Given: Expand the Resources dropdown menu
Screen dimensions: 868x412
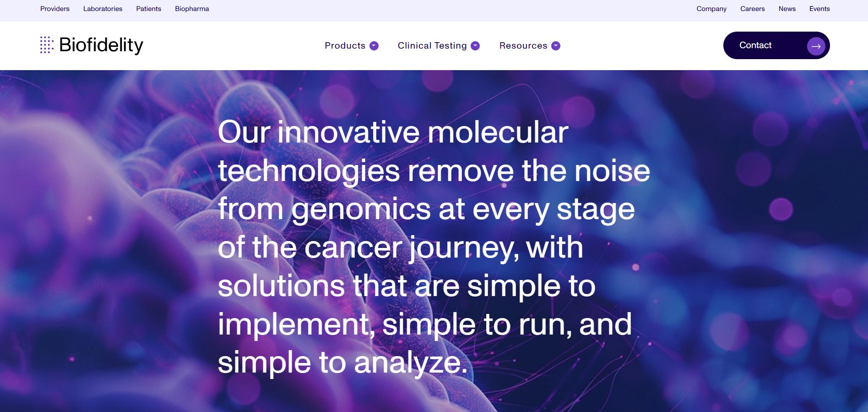Looking at the screenshot, I should pyautogui.click(x=523, y=46).
